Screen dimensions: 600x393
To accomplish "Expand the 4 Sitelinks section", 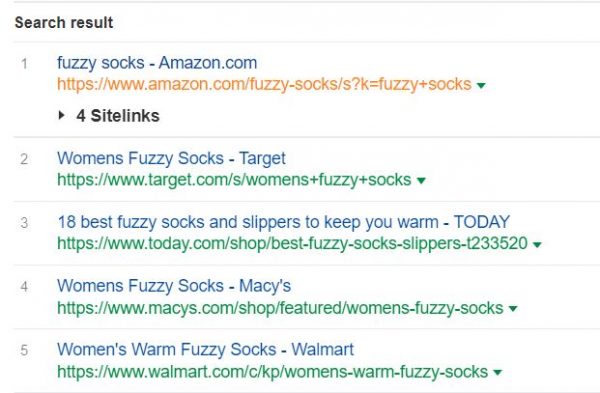I will click(118, 116).
